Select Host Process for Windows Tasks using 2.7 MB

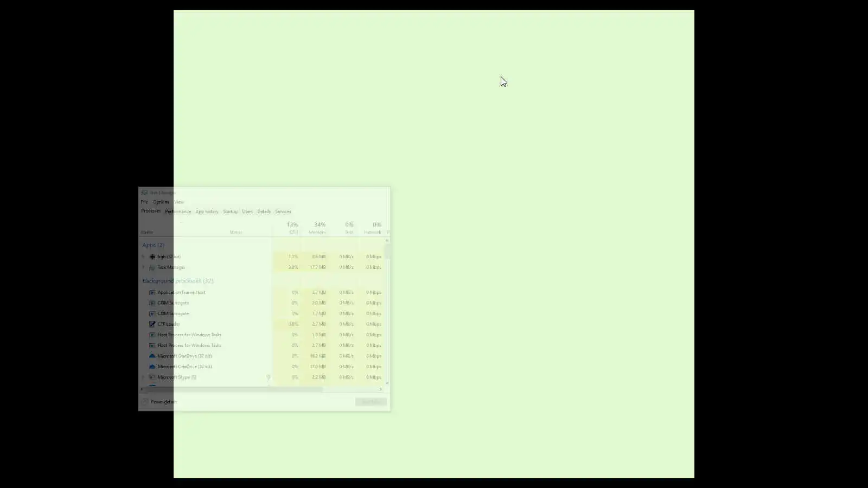point(262,345)
